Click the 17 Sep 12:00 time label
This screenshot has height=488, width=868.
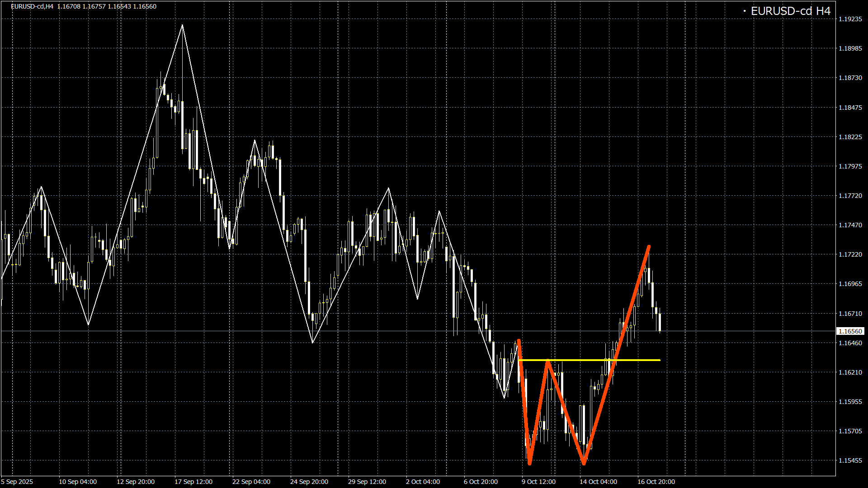[x=193, y=482]
